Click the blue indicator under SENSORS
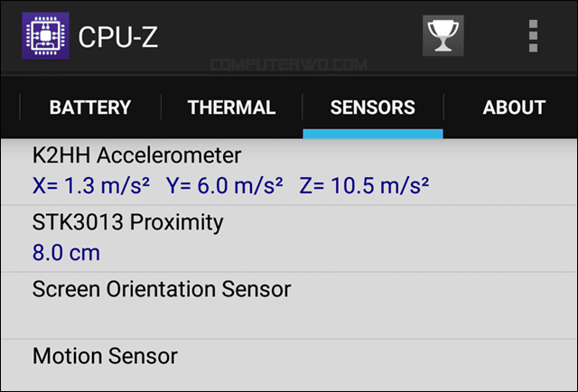Viewport: 578px width, 392px height. click(373, 134)
